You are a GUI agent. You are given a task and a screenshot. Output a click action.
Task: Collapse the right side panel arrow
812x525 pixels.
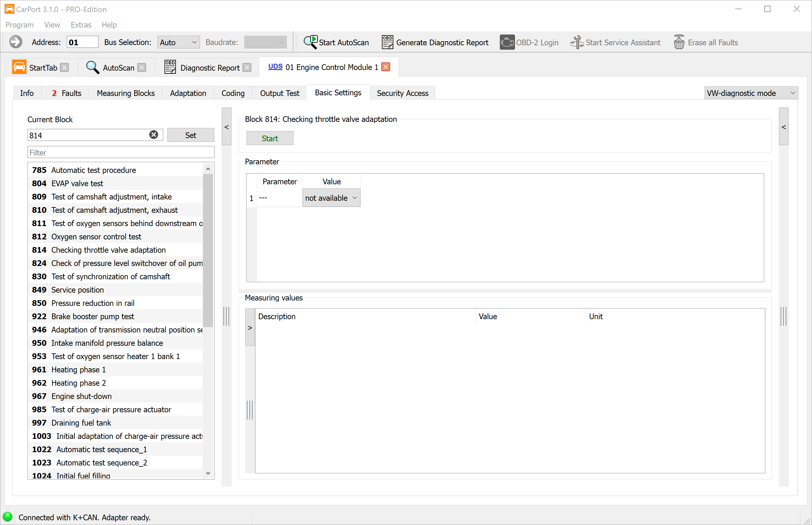[x=783, y=127]
